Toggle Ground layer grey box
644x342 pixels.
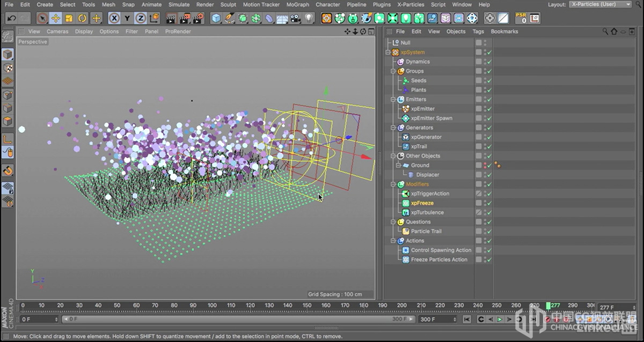click(479, 166)
